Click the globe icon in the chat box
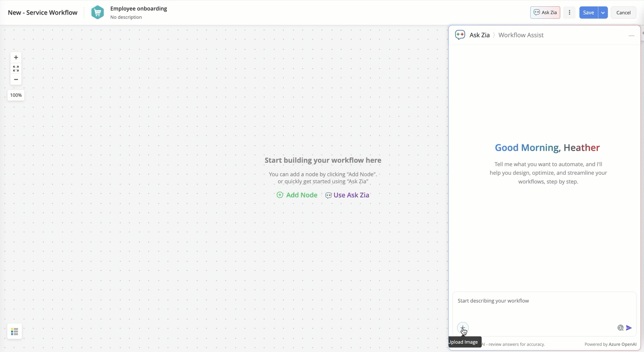644x352 pixels. point(620,328)
